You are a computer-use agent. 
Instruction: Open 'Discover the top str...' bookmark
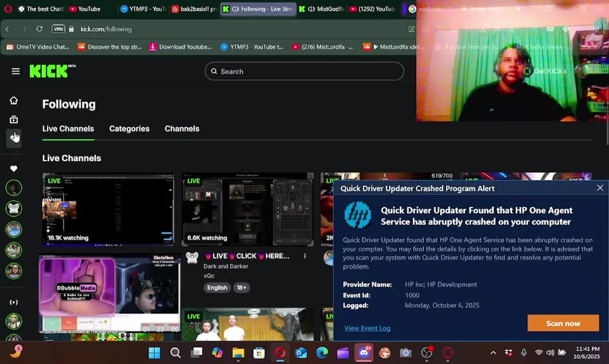pyautogui.click(x=109, y=47)
